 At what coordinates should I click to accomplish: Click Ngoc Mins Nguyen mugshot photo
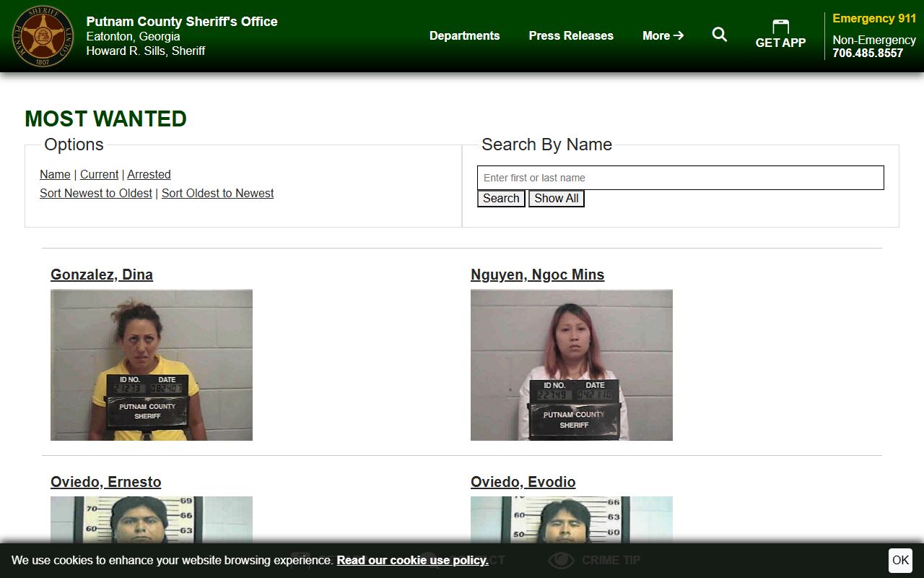[572, 365]
